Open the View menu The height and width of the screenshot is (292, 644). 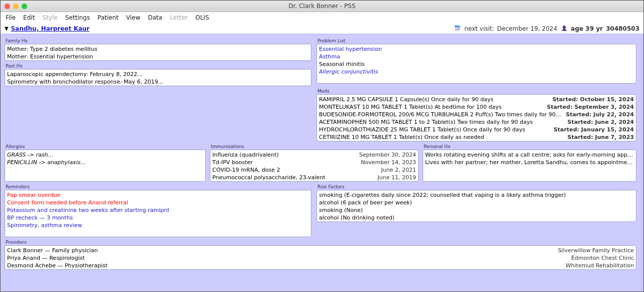coord(133,18)
